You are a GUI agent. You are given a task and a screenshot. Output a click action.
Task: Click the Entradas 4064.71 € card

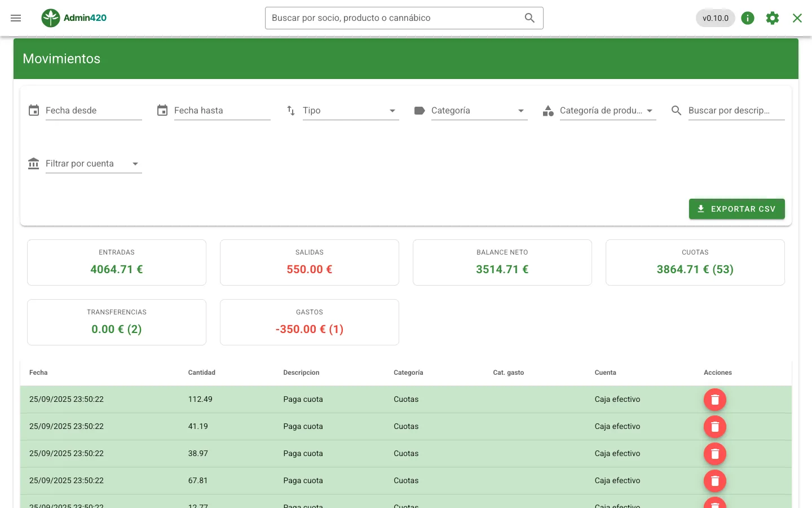tap(117, 262)
